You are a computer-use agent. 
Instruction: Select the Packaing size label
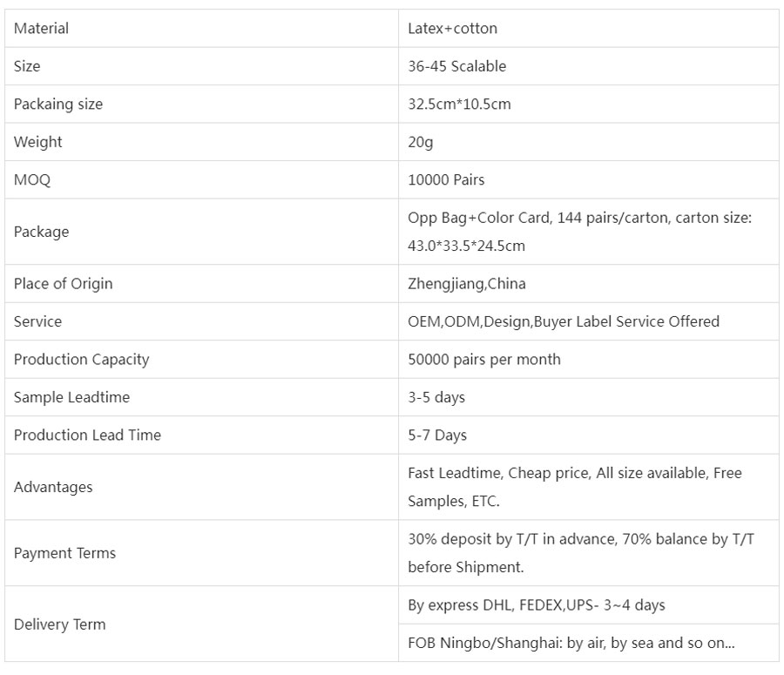pos(57,105)
